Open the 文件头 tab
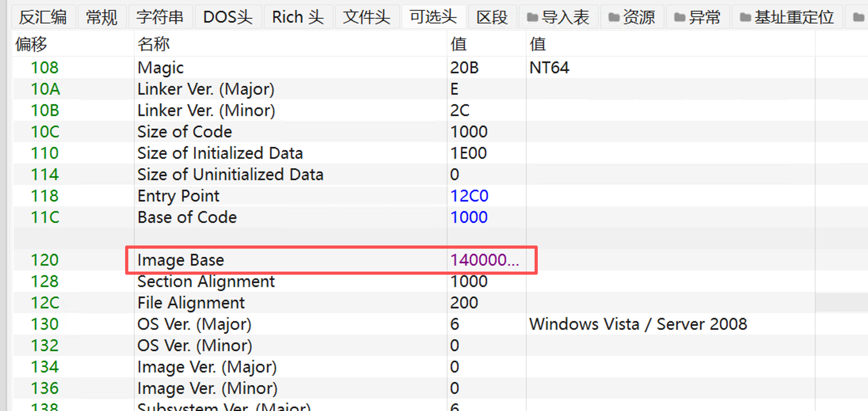 366,17
